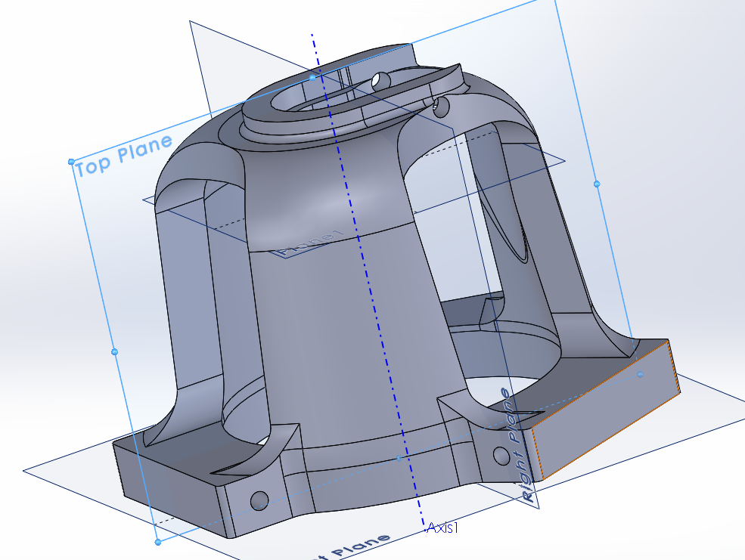
Task: Select the Axis1 label
Action: [x=442, y=528]
